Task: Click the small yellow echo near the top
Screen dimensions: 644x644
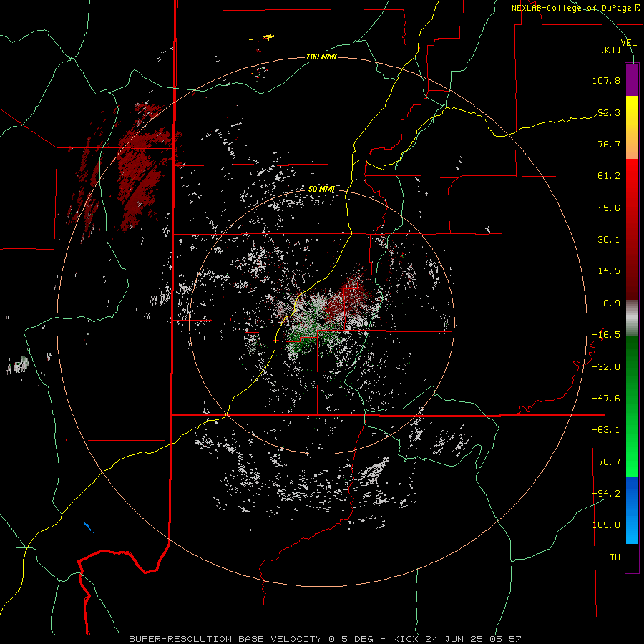Action: [268, 38]
